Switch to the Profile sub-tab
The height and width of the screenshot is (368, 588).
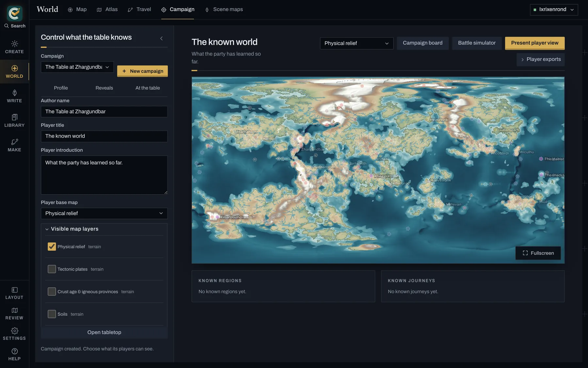click(61, 88)
